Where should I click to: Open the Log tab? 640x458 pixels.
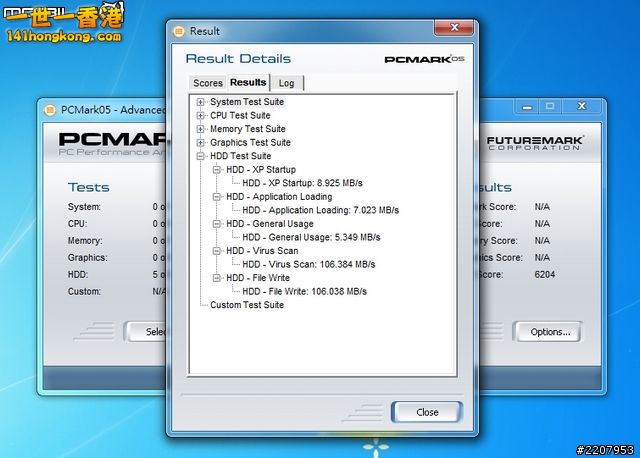(286, 83)
